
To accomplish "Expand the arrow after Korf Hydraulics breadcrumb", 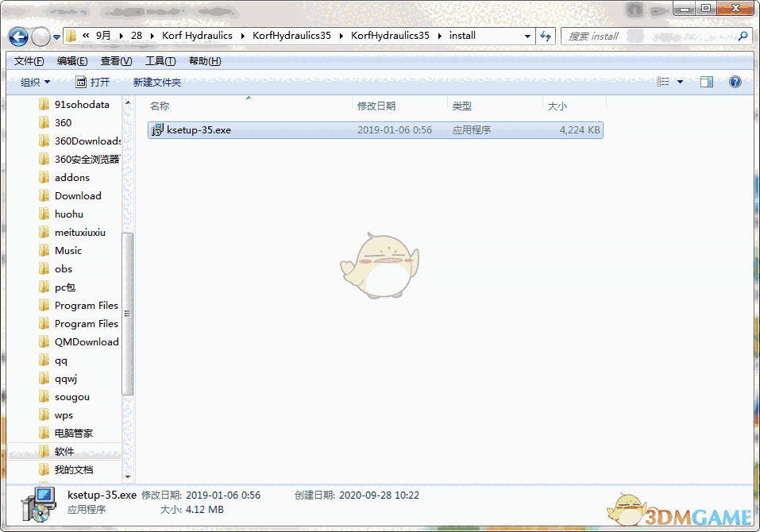I will [243, 37].
